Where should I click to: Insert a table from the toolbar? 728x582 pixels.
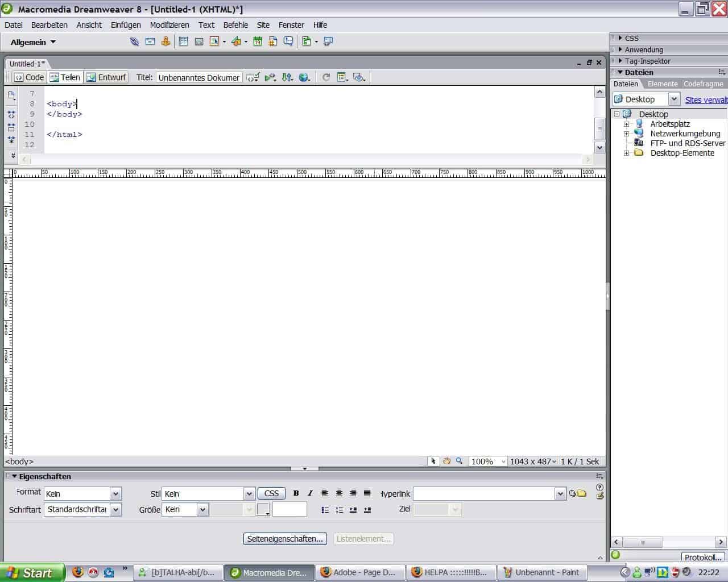pos(183,41)
